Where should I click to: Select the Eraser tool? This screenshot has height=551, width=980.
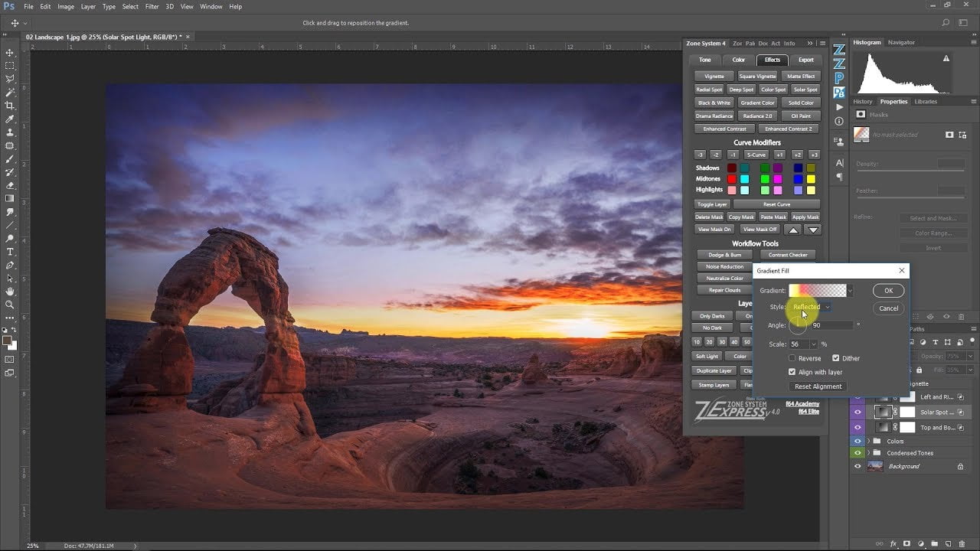(x=10, y=185)
